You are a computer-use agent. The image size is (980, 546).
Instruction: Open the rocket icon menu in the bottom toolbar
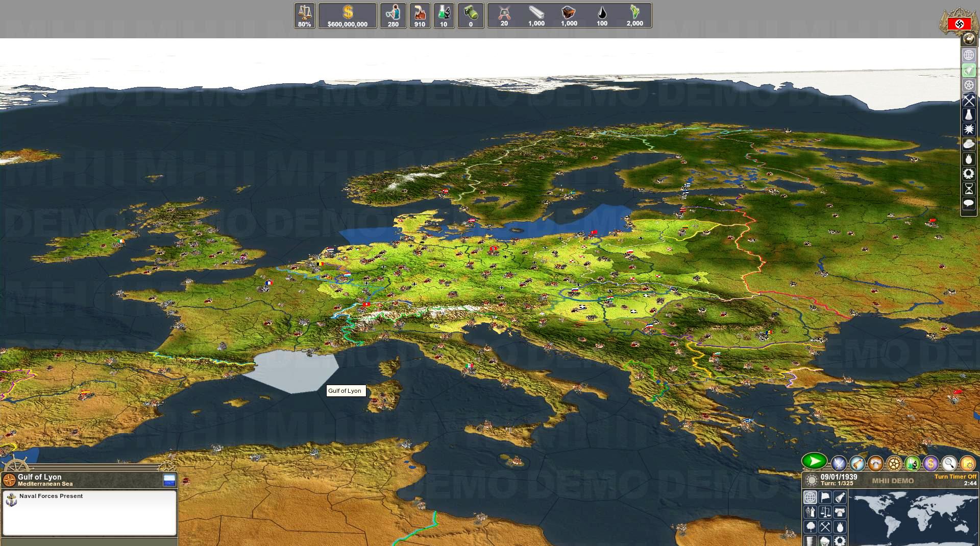(857, 463)
